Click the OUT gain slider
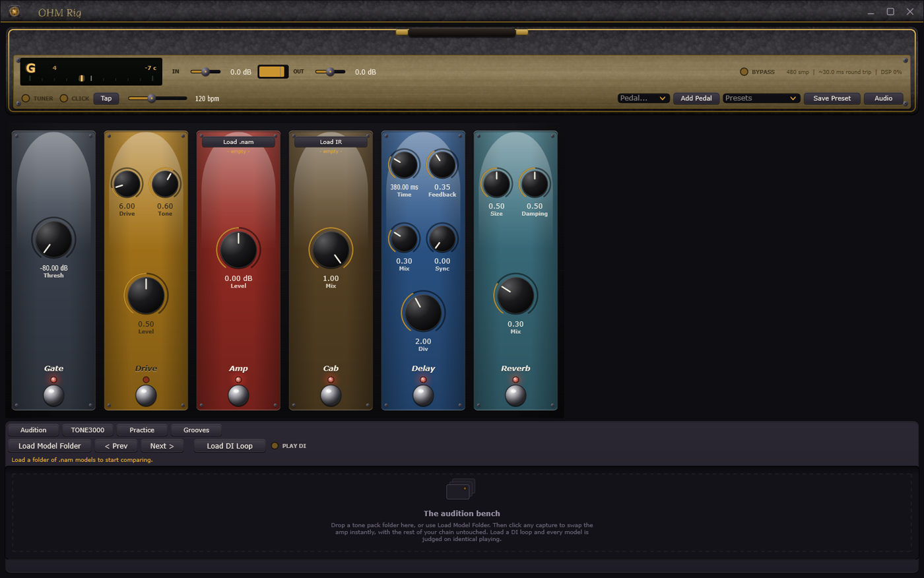This screenshot has height=578, width=924. pos(330,72)
